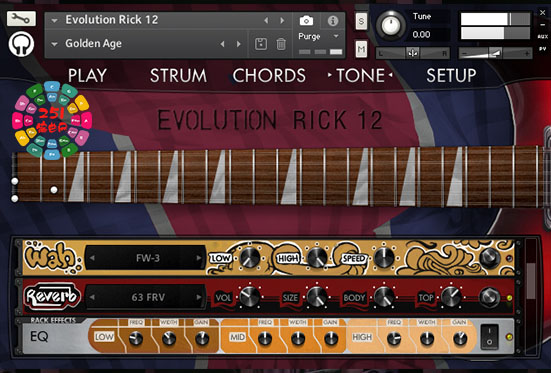Screen dimensions: 551x373
Task: Switch to the CHORDS tab
Action: point(269,75)
